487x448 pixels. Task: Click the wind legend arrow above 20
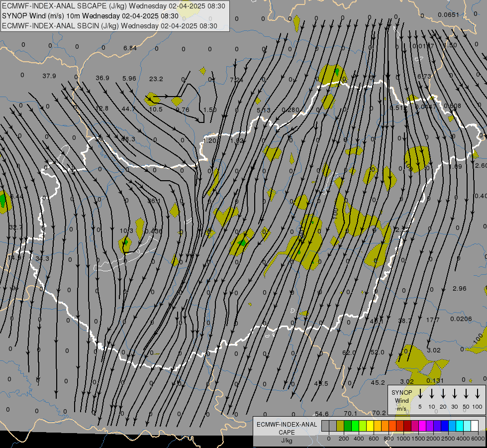(443, 393)
